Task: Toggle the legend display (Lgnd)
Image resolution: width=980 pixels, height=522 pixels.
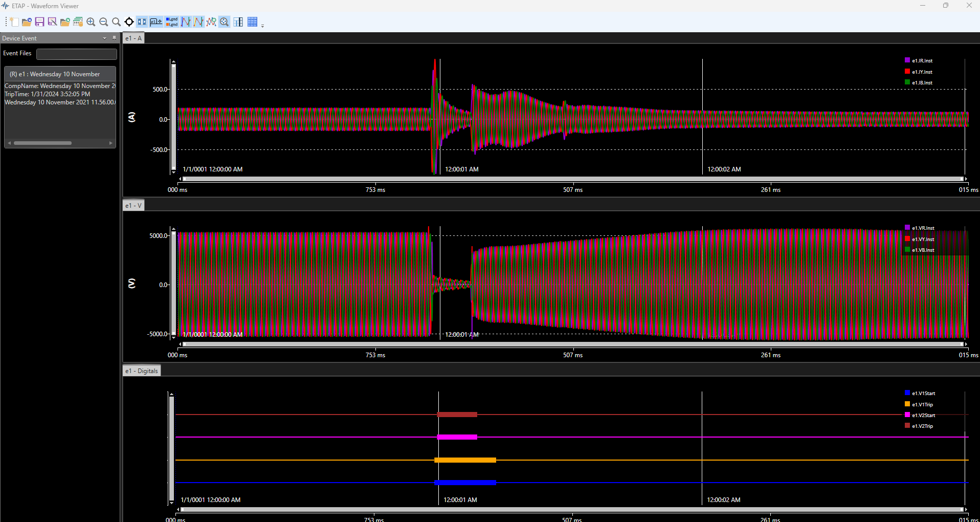Action: (x=172, y=22)
